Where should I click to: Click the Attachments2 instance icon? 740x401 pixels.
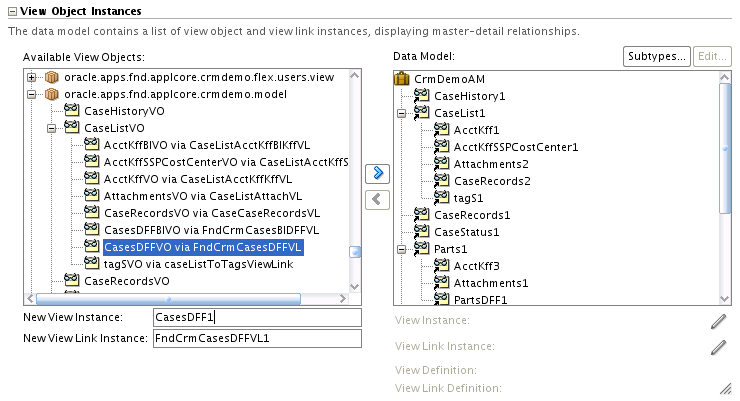click(441, 164)
